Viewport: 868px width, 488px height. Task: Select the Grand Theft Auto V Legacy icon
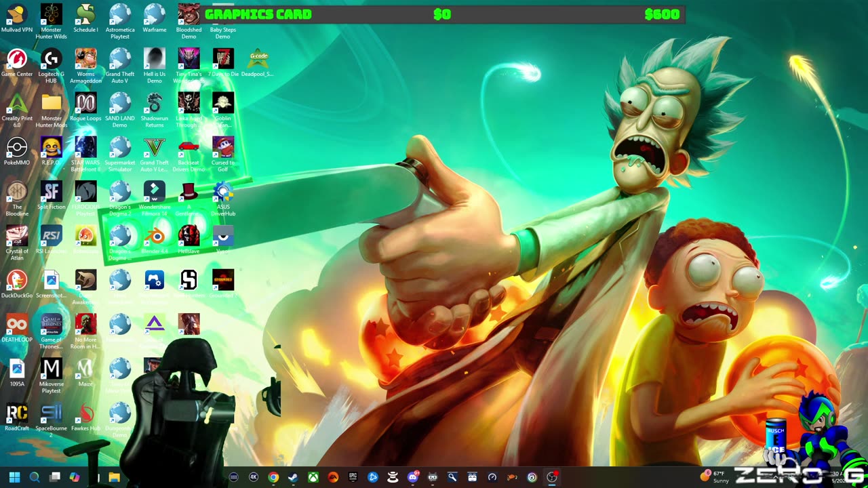pos(155,155)
